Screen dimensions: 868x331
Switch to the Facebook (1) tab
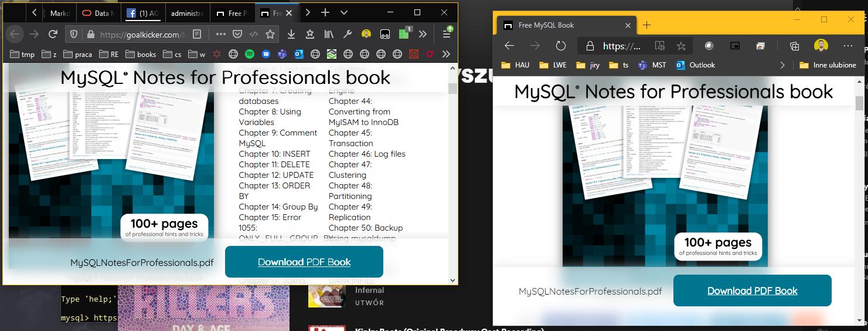pos(142,13)
